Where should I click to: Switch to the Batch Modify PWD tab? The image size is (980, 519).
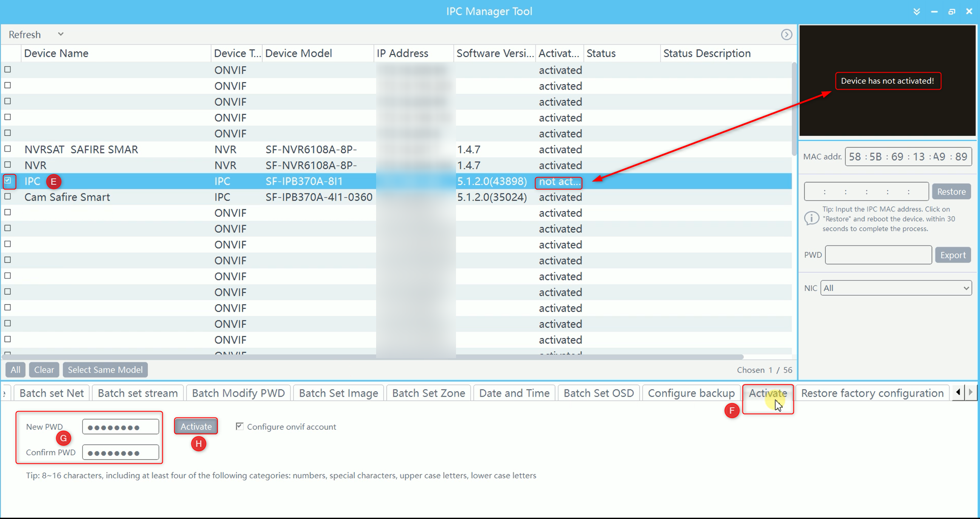pyautogui.click(x=238, y=393)
